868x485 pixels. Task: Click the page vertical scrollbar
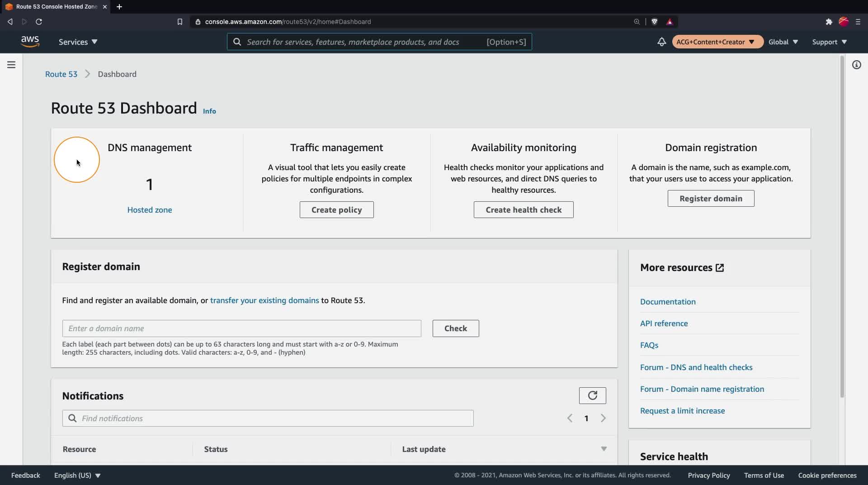click(842, 226)
